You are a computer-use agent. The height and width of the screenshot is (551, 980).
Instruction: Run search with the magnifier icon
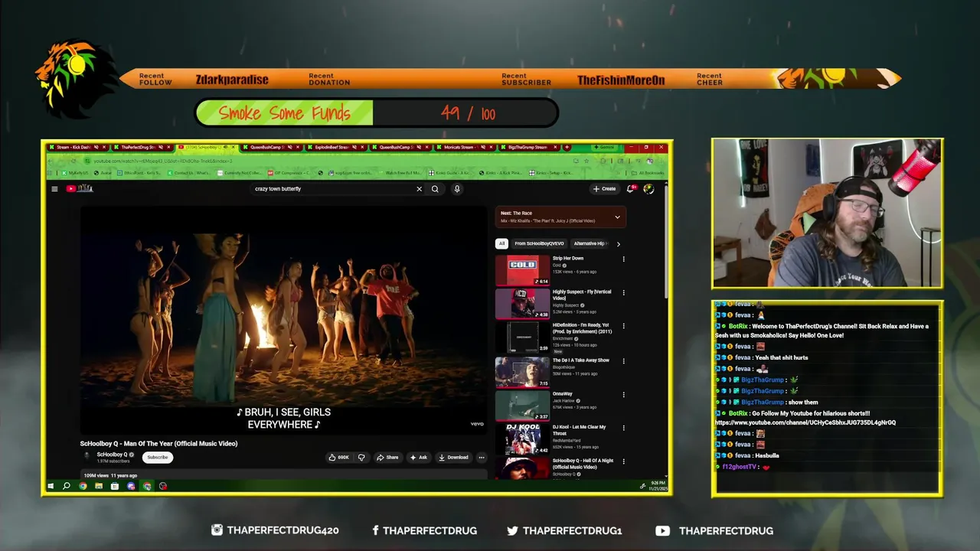[x=435, y=189]
